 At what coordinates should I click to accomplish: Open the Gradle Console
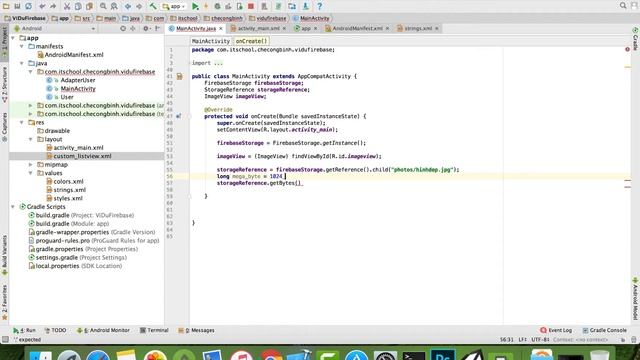tap(604, 330)
